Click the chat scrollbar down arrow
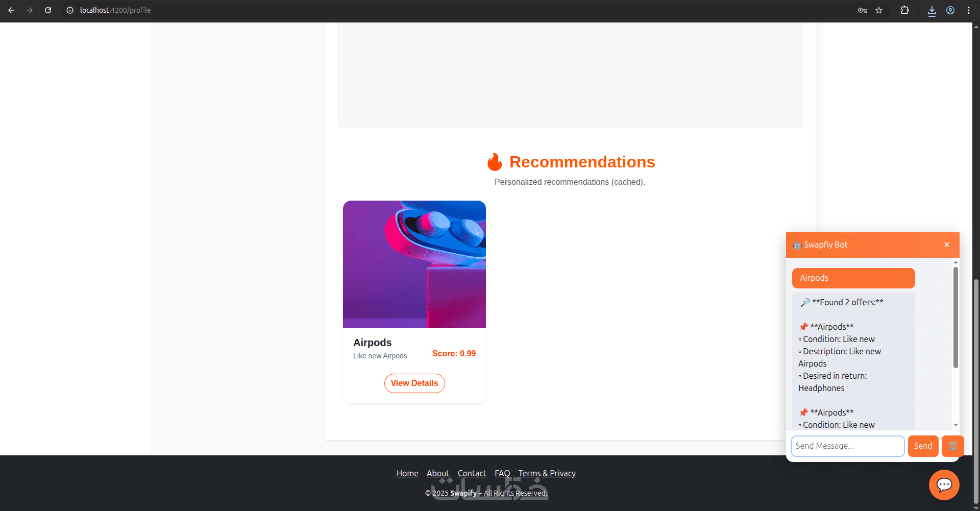 tap(955, 425)
